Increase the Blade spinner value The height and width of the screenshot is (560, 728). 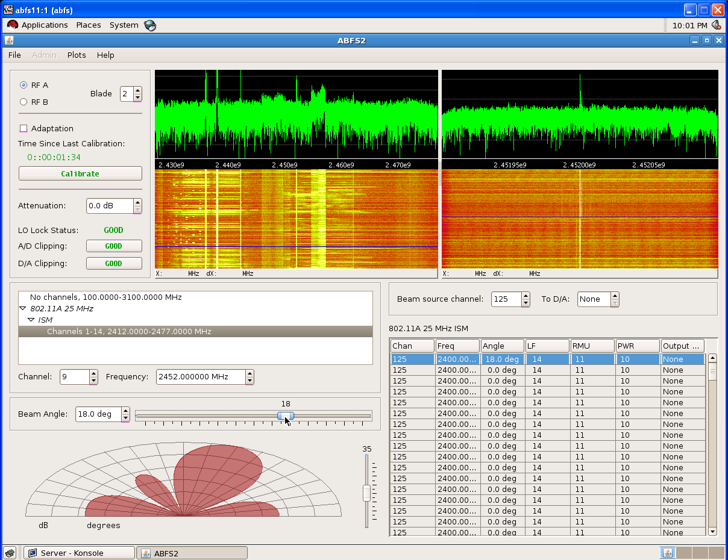(137, 90)
